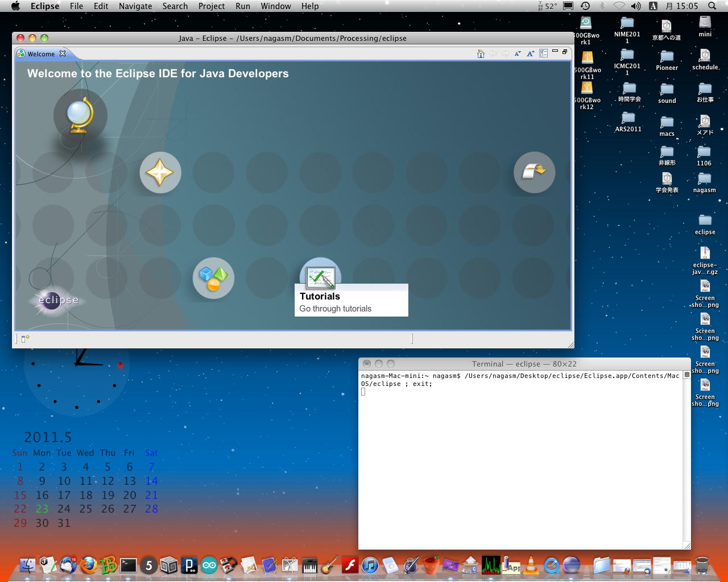Viewport: 728px width, 582px height.
Task: Open the Samples shapes icon
Action: coord(213,278)
